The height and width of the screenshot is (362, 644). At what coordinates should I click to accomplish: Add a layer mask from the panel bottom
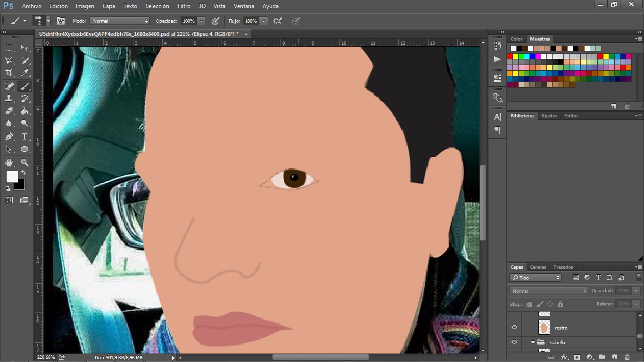pos(577,357)
